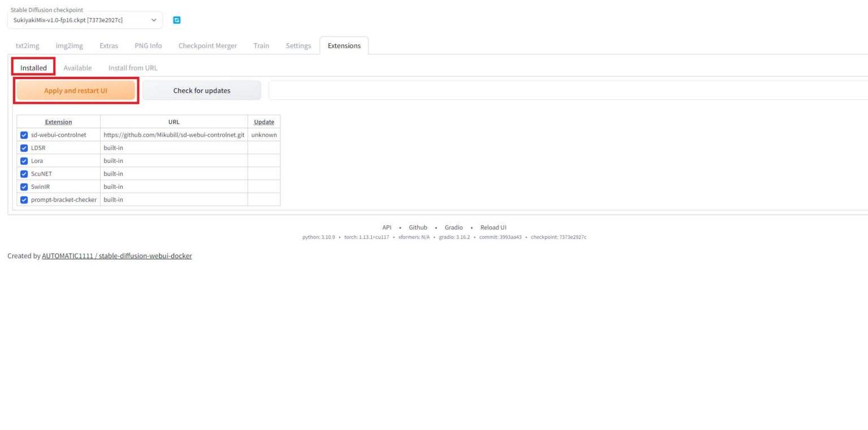Toggle the Lora extension checkbox

24,161
